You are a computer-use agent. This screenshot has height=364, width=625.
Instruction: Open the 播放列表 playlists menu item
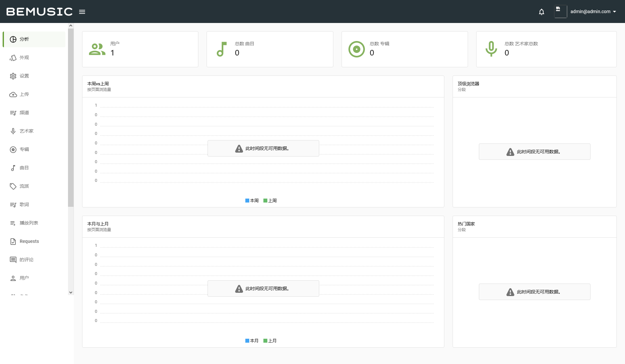(x=29, y=223)
